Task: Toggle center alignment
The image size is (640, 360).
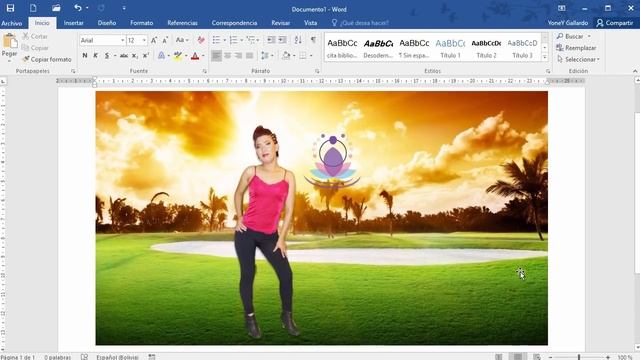Action: tap(227, 56)
